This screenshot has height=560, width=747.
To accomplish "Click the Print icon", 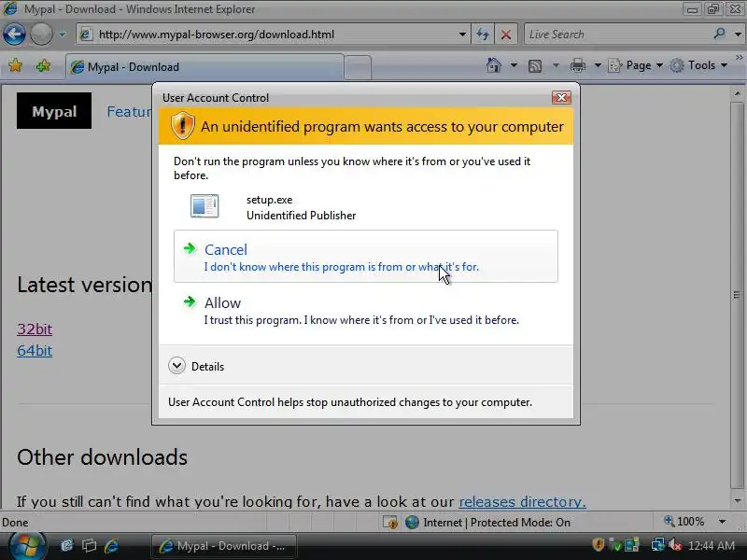I will [x=578, y=65].
